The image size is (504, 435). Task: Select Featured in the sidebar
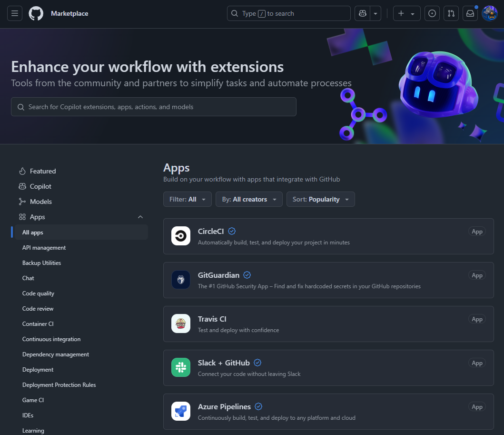pyautogui.click(x=43, y=171)
